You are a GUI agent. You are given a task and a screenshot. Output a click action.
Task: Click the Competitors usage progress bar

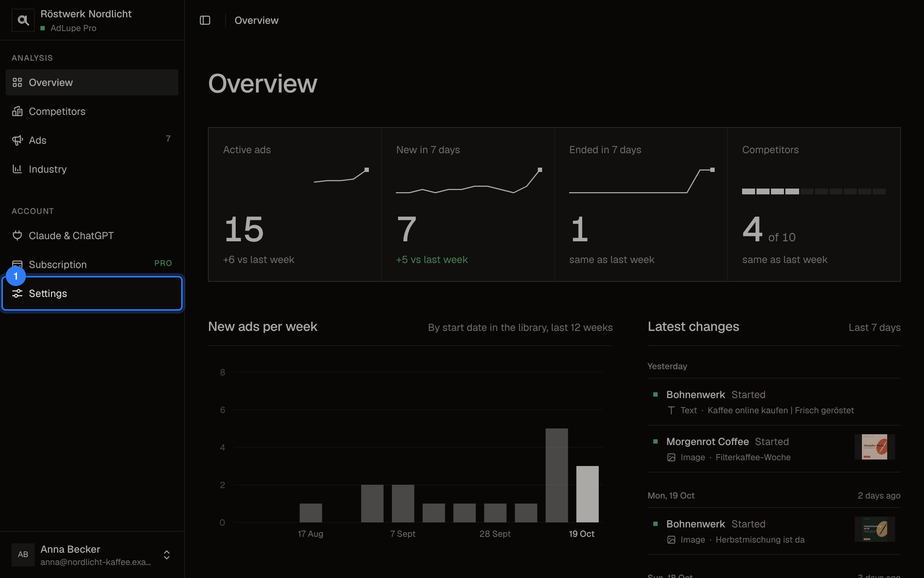[x=814, y=191]
